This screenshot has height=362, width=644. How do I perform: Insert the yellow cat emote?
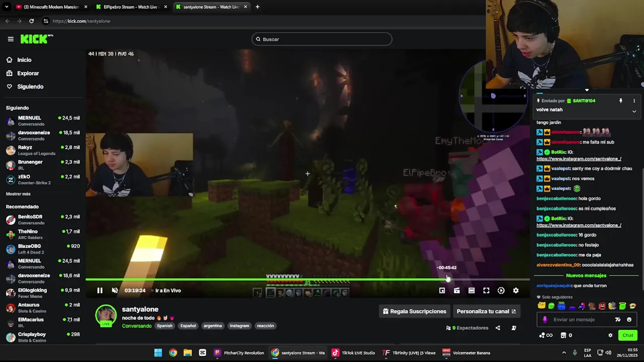coord(541,306)
